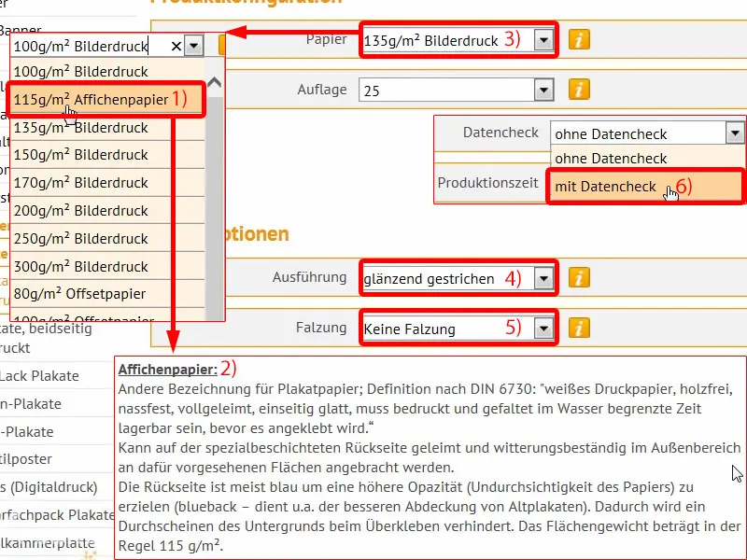Choose 135g/m² Bilderdruck list entry
This screenshot has height=560, width=747.
(107, 128)
